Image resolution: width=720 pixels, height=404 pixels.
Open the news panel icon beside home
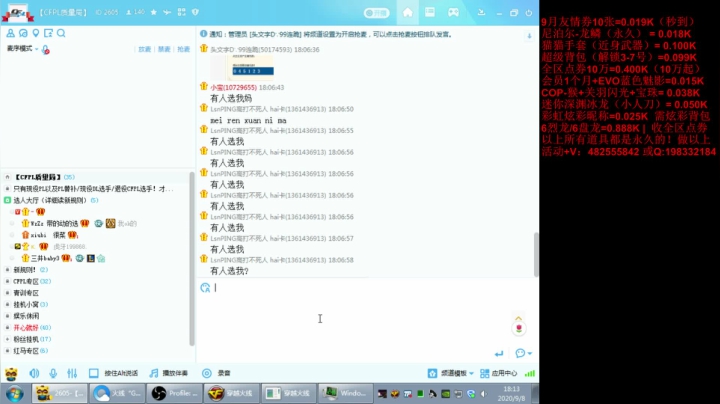[430, 12]
